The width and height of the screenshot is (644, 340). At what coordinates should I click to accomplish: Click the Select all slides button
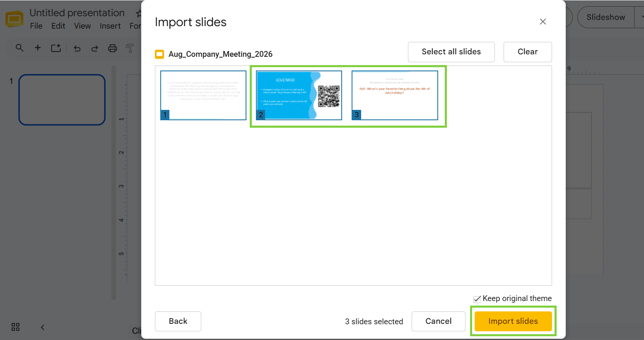click(x=451, y=52)
